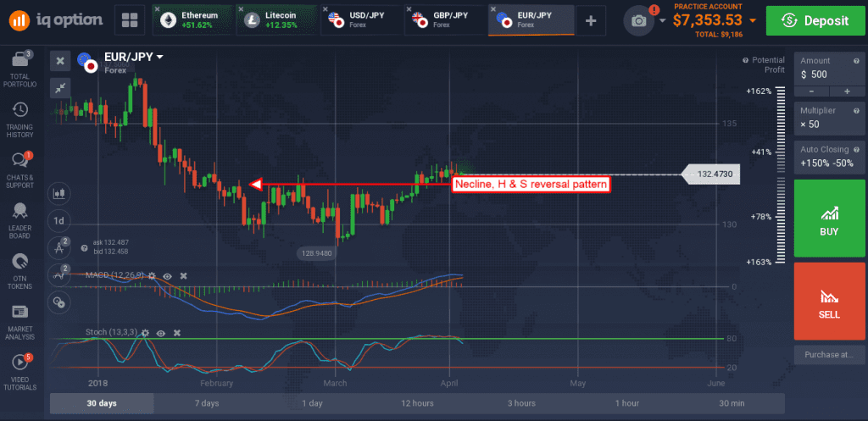This screenshot has width=868, height=421.
Task: Click the Potential Profit help icon
Action: click(746, 60)
